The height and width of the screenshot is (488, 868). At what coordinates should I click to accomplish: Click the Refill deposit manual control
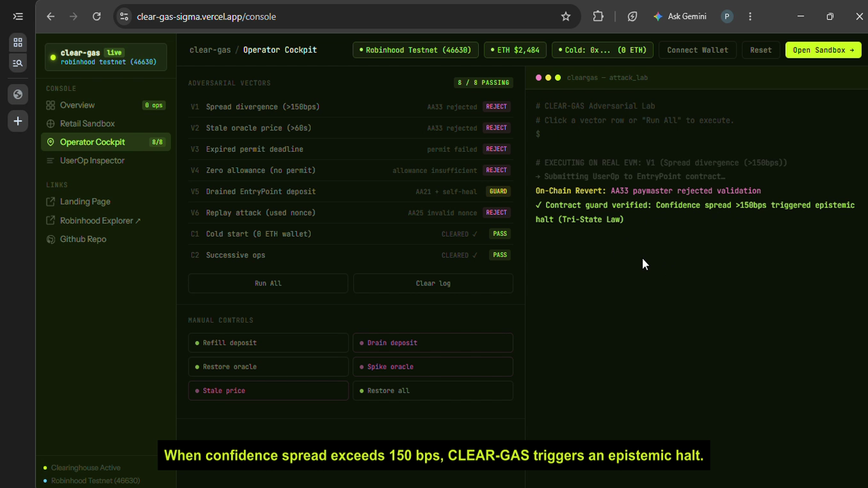click(268, 343)
